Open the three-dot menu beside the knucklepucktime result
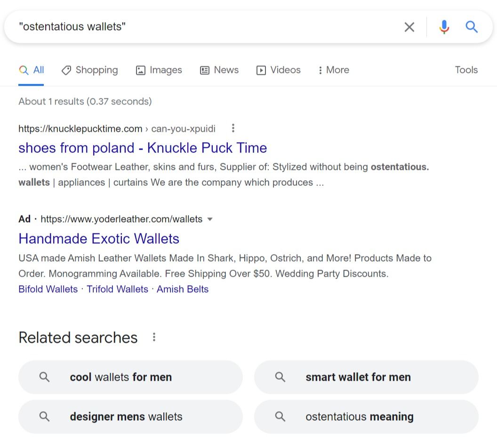Screen dimensions: 497x448 [x=232, y=128]
